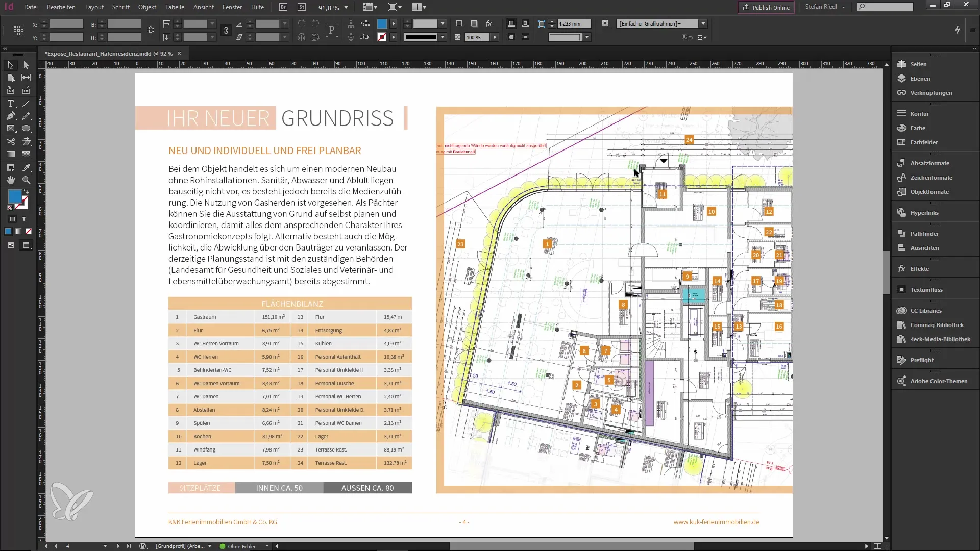Rotate 90° clockwise in control panel
Image resolution: width=980 pixels, height=551 pixels.
[302, 24]
